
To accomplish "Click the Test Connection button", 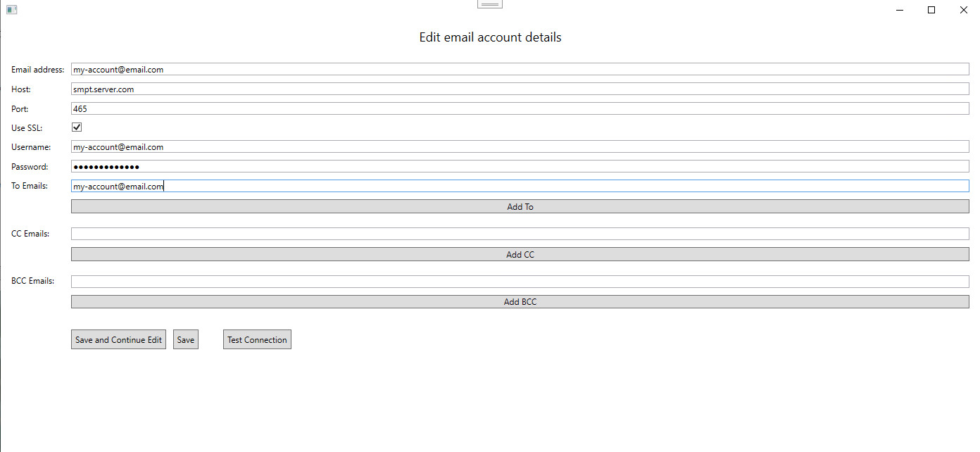I will pyautogui.click(x=257, y=339).
